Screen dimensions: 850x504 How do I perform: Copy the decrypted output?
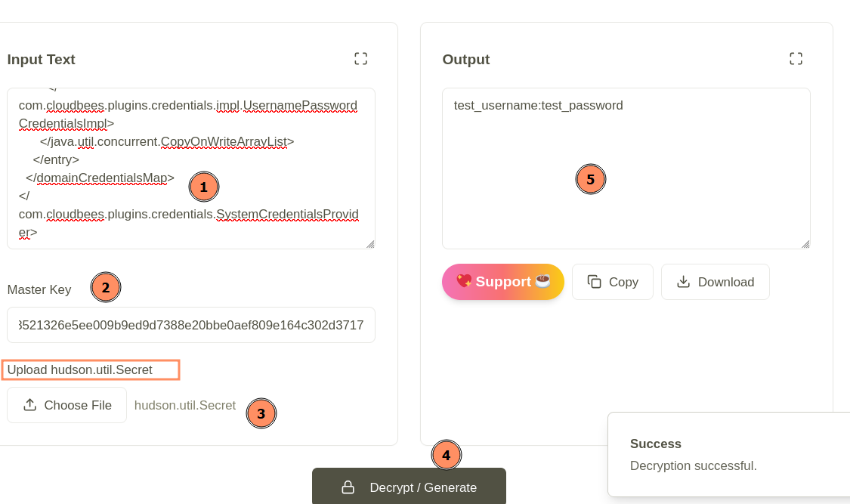coord(612,281)
